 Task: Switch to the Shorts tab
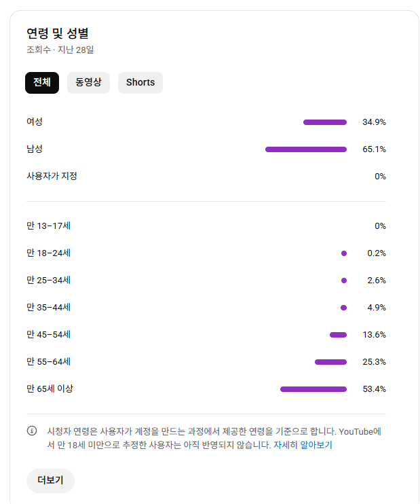pos(140,82)
